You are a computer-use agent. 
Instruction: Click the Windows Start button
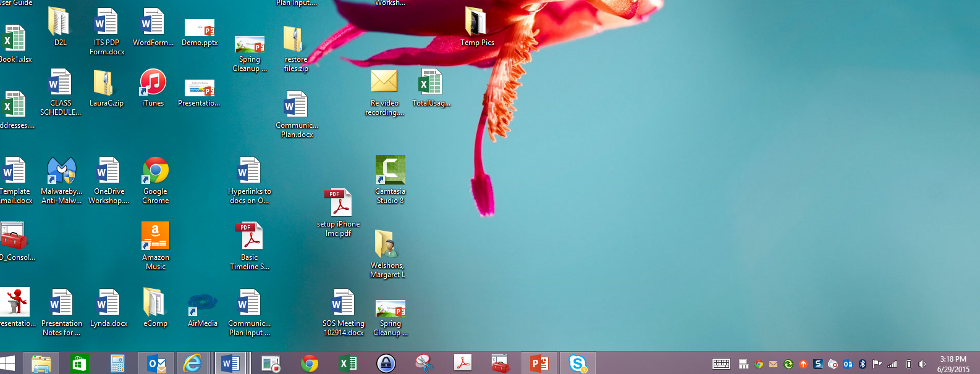[7, 364]
